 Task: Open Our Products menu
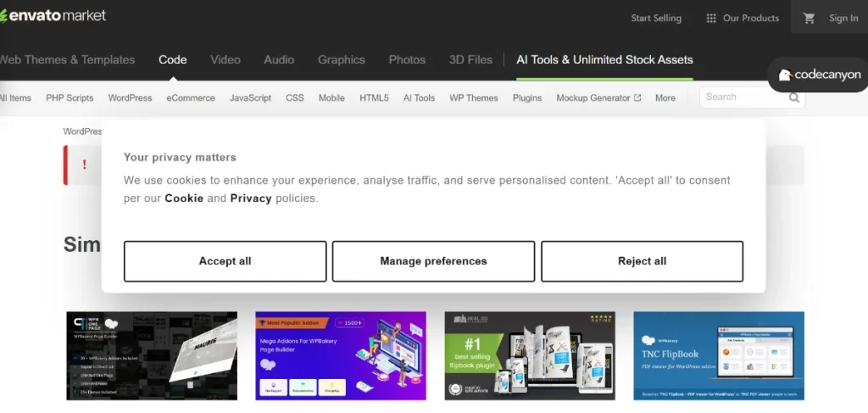(x=751, y=19)
